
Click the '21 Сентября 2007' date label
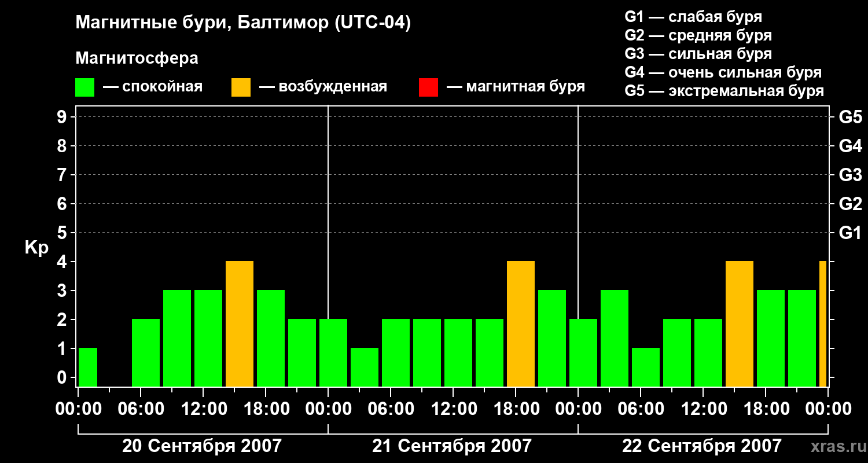tap(451, 446)
